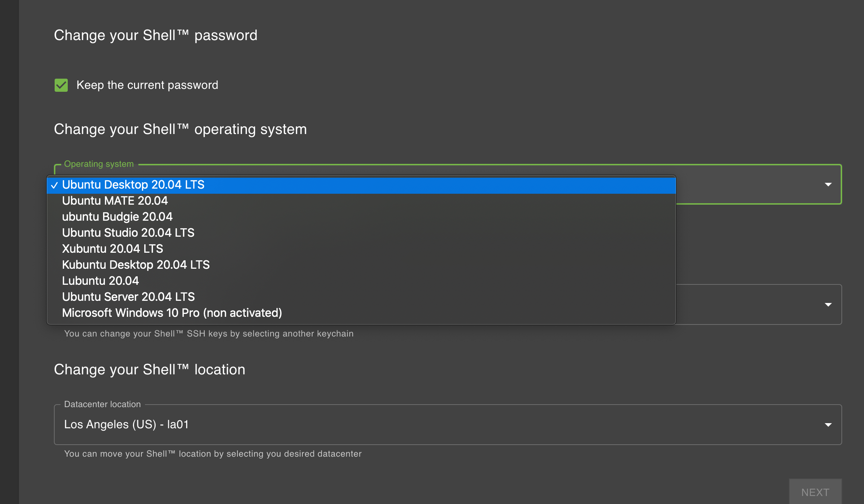Expand the Datacenter location dropdown arrow
The height and width of the screenshot is (504, 864).
(x=828, y=425)
